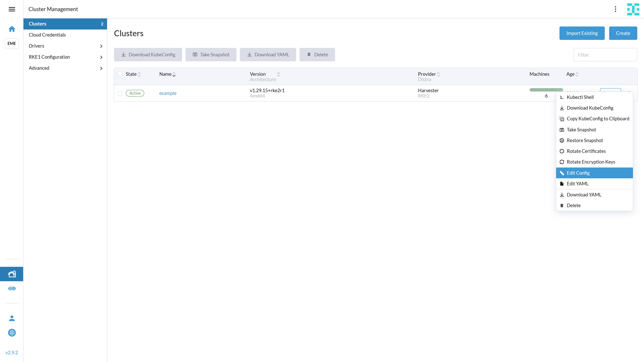
Task: Click the virtualization management icon below Harvester
Action: coord(12,289)
